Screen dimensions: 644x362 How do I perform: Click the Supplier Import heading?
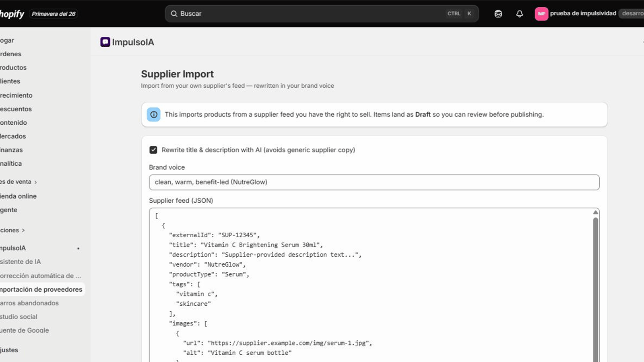click(x=178, y=74)
